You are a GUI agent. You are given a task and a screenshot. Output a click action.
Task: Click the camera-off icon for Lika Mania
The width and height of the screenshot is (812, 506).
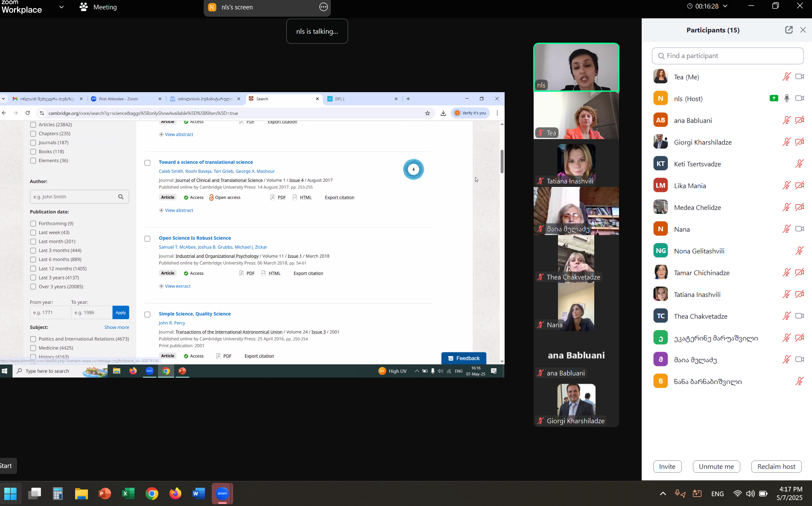tap(800, 186)
